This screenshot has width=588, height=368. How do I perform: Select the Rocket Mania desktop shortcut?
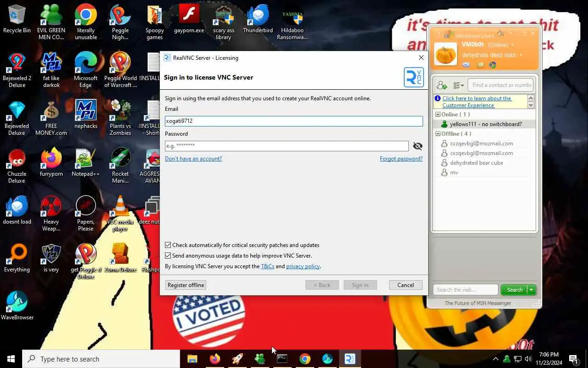(120, 166)
